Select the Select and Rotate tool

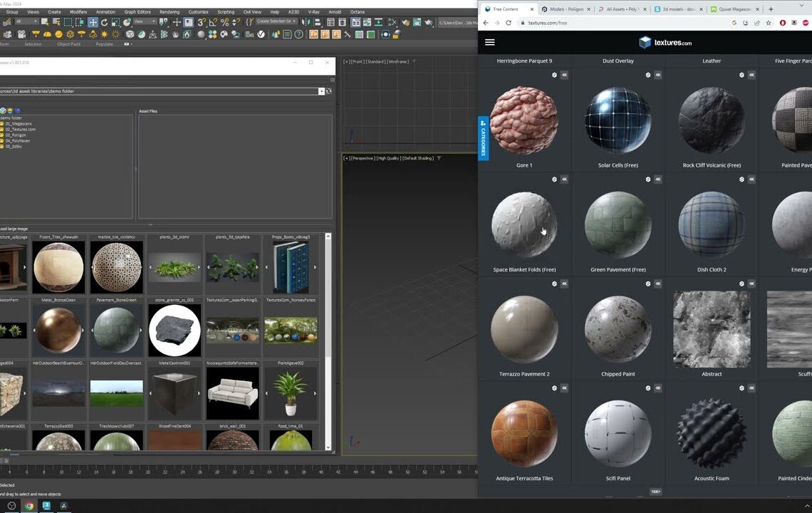pyautogui.click(x=105, y=21)
